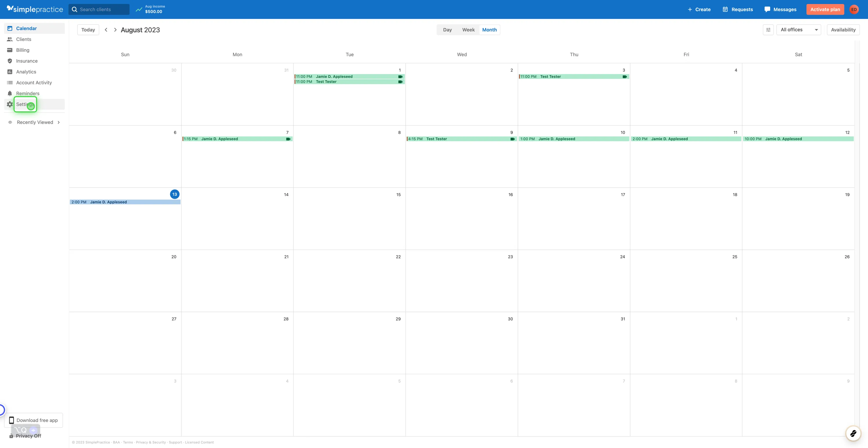The image size is (868, 448).
Task: Click the Messages chat bubble icon
Action: [767, 10]
